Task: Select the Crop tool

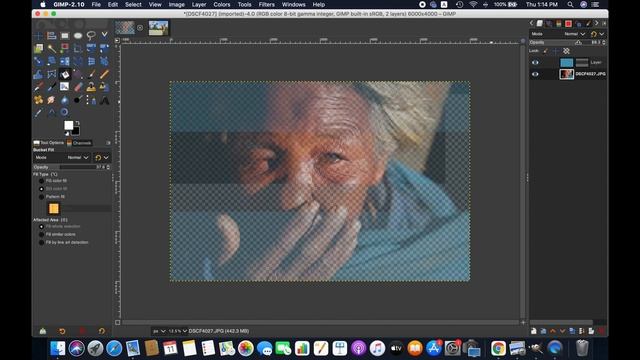Action: tap(78, 48)
